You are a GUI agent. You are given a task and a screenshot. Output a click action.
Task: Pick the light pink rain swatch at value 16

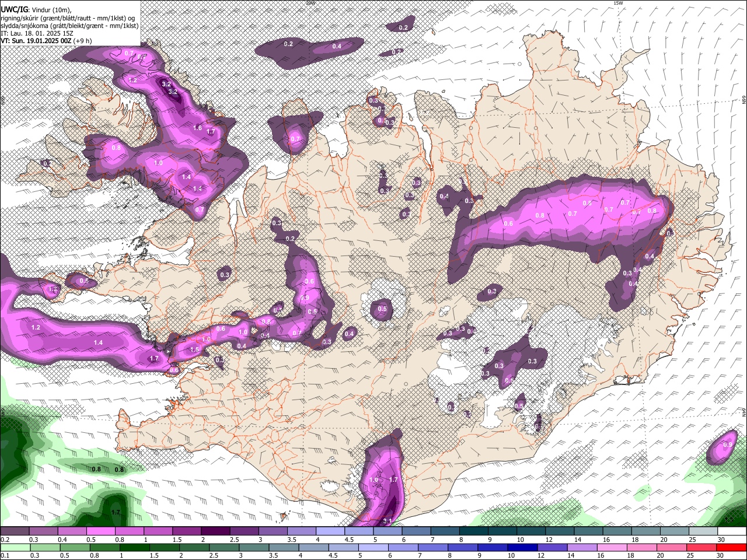[x=612, y=547]
